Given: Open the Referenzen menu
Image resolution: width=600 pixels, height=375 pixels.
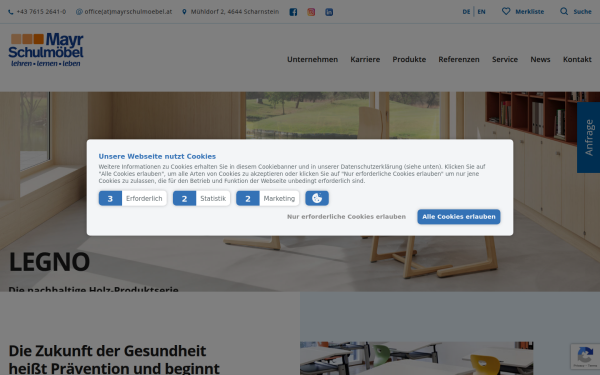Looking at the screenshot, I should point(459,59).
